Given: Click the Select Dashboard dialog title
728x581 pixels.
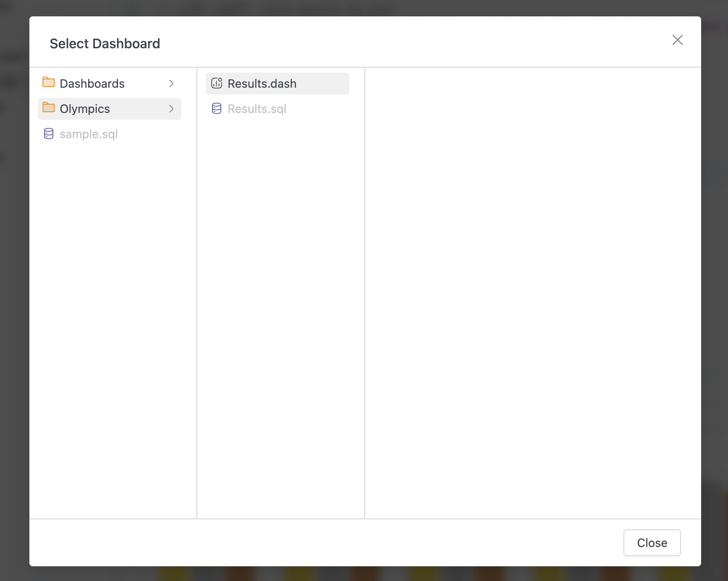Looking at the screenshot, I should point(105,43).
